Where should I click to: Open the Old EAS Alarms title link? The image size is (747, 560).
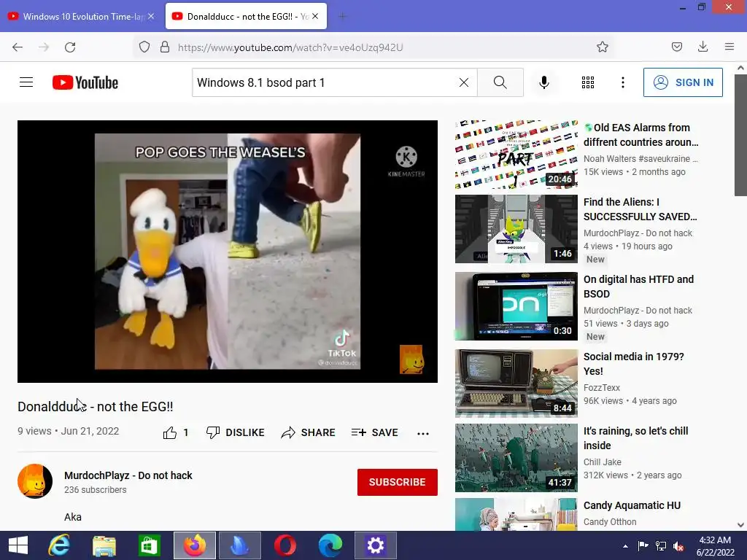coord(640,135)
